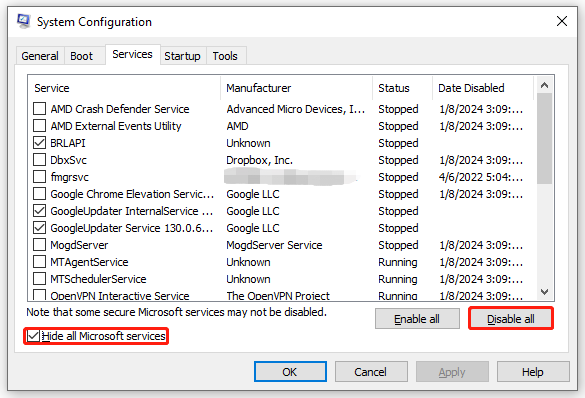The width and height of the screenshot is (585, 398).
Task: Click OpenVPN Interactive Service name
Action: pyautogui.click(x=120, y=295)
